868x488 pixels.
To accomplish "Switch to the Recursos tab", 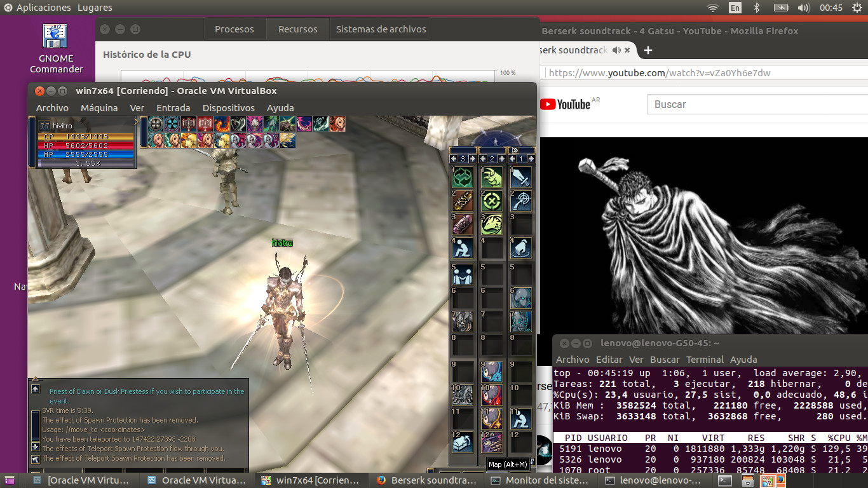I will 297,29.
